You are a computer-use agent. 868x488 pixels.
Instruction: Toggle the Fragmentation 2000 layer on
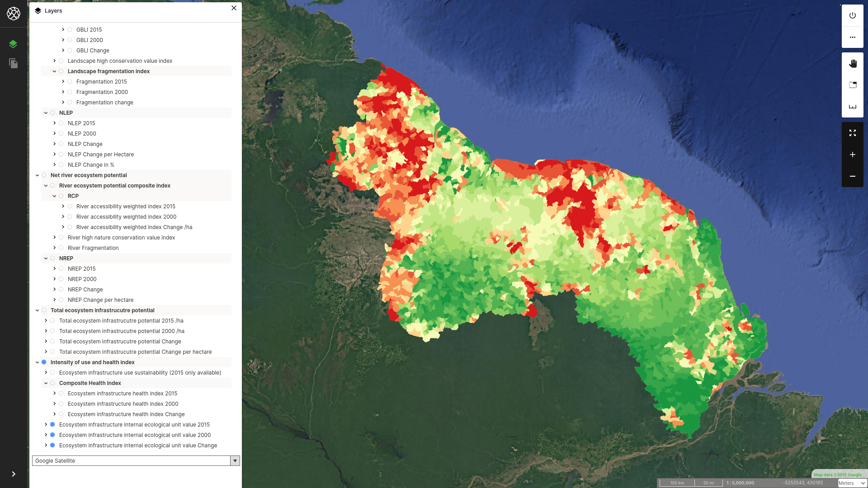coord(70,92)
